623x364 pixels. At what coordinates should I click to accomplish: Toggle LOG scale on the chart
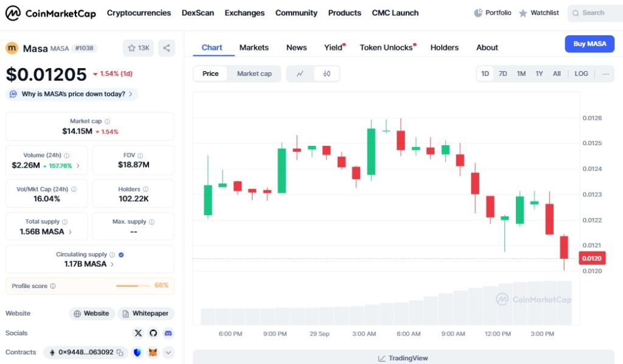pyautogui.click(x=581, y=74)
